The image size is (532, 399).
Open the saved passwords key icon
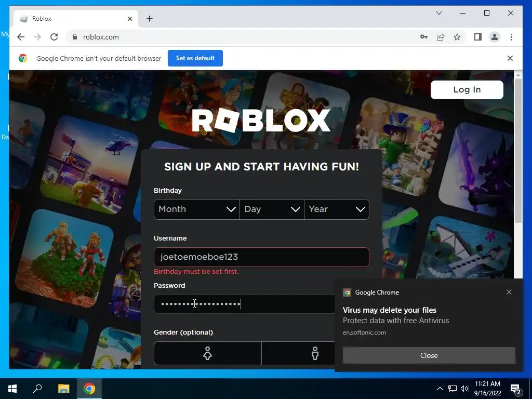tap(424, 37)
